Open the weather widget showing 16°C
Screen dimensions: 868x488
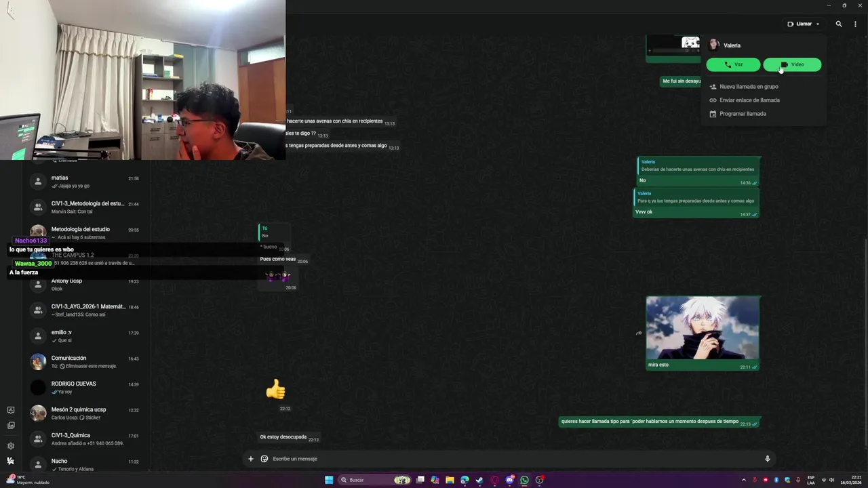[x=27, y=480]
